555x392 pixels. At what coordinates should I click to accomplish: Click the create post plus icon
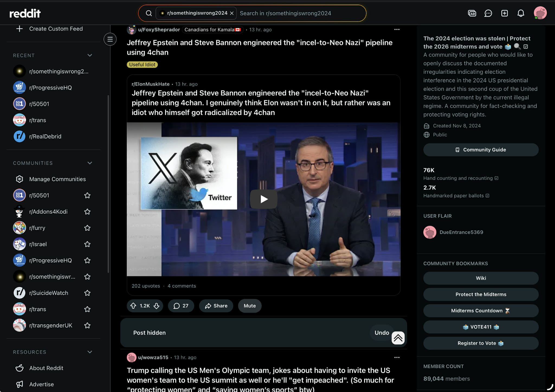[x=504, y=13]
